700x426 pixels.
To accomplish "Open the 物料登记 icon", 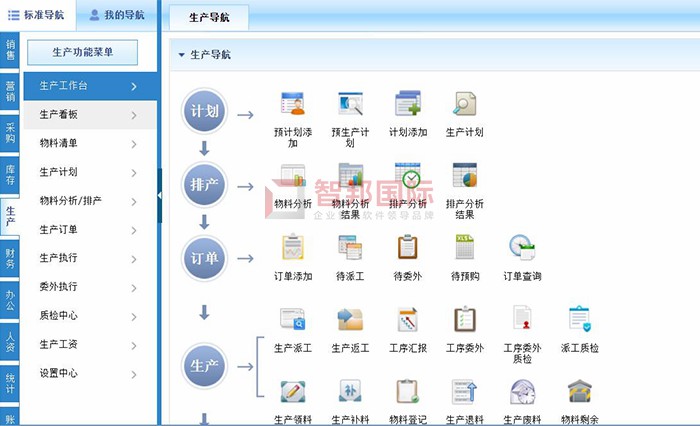I will (x=408, y=392).
